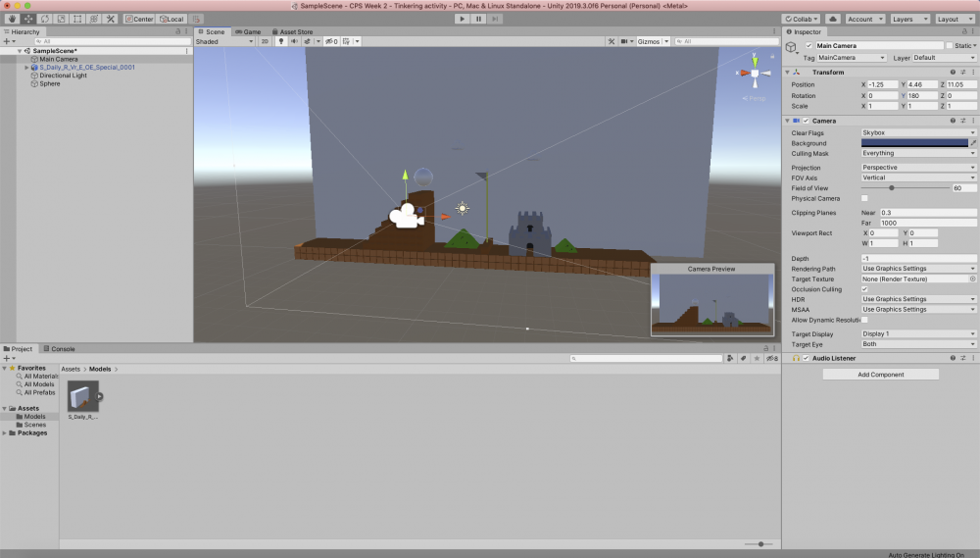This screenshot has width=980, height=558.
Task: Select the Transform tool
Action: [94, 19]
